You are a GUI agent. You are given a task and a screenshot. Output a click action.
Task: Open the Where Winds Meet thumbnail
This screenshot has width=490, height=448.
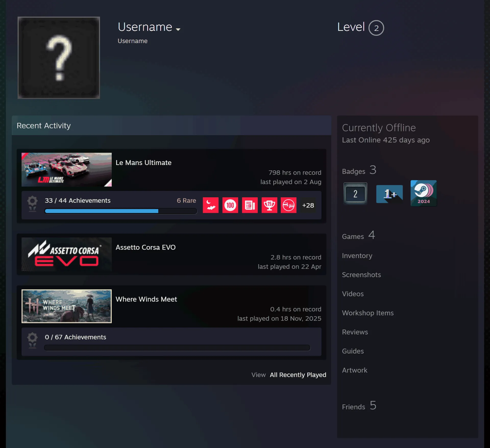coord(67,306)
